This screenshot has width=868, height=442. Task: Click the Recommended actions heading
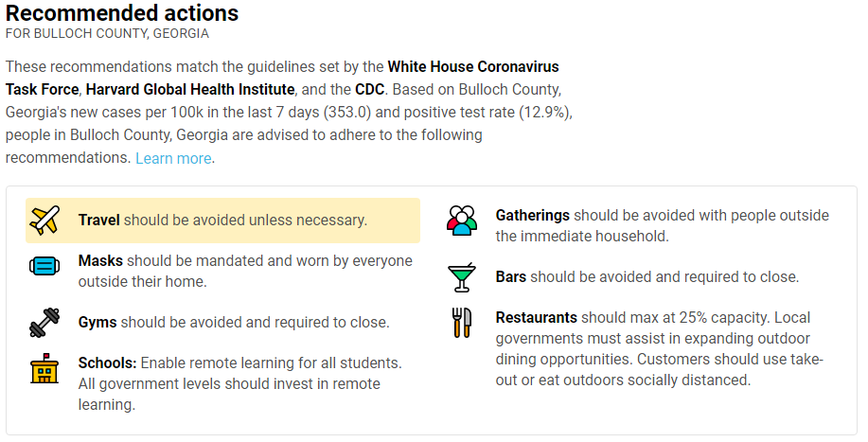click(x=122, y=12)
